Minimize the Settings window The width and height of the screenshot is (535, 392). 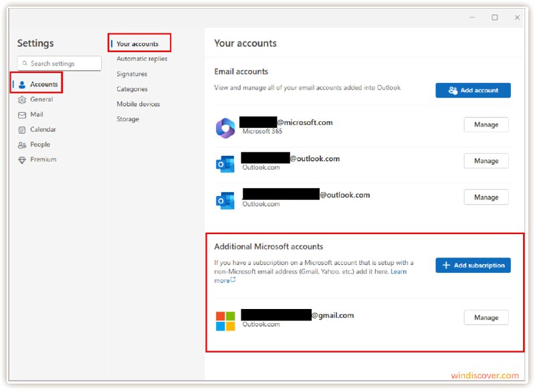point(472,17)
